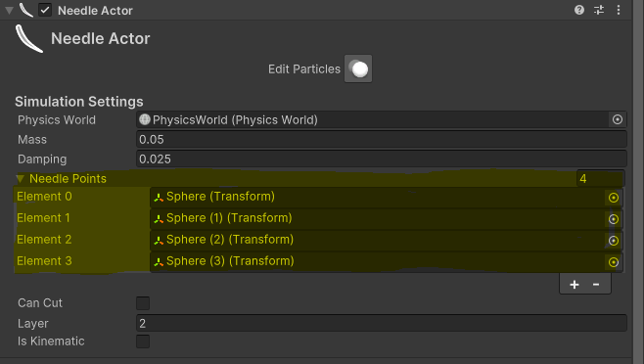Click the Element 3 label
This screenshot has height=364, width=644.
tap(44, 261)
